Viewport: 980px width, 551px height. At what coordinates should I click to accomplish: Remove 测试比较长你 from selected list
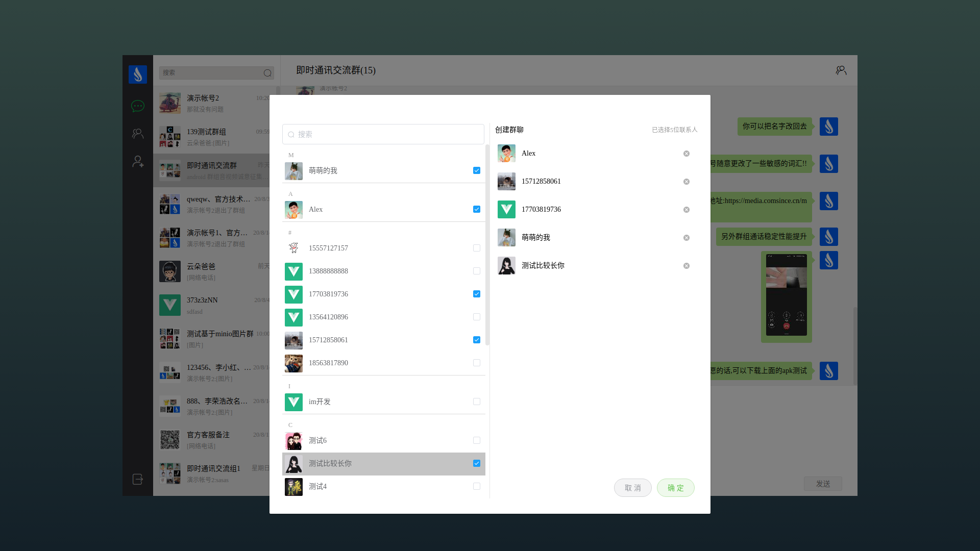(x=687, y=266)
